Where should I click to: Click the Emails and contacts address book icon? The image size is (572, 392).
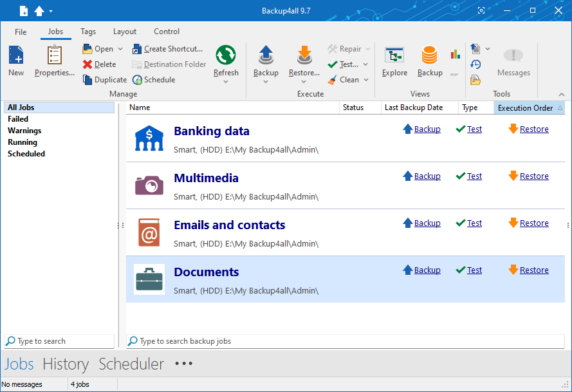(x=149, y=232)
